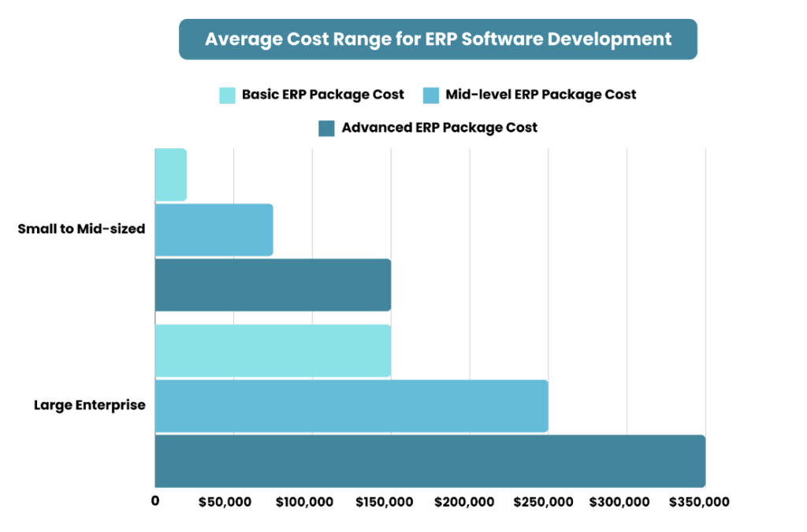Click the chart title banner

pos(439,39)
